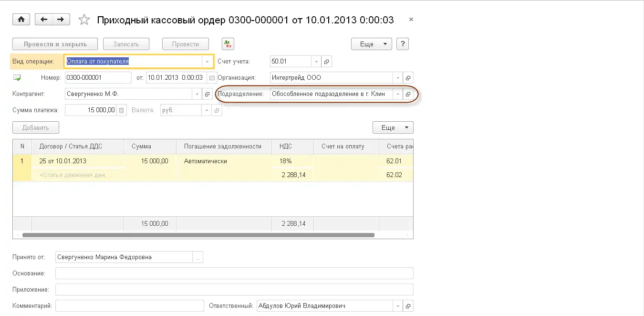Open calculator for Сумма платежа
The height and width of the screenshot is (316, 644).
[x=122, y=110]
